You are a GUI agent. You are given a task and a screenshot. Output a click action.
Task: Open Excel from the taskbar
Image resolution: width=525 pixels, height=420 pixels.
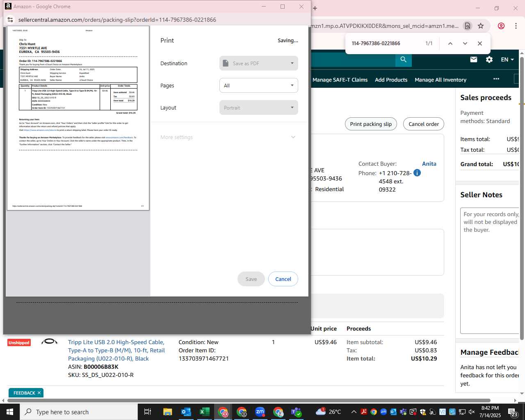pyautogui.click(x=204, y=412)
